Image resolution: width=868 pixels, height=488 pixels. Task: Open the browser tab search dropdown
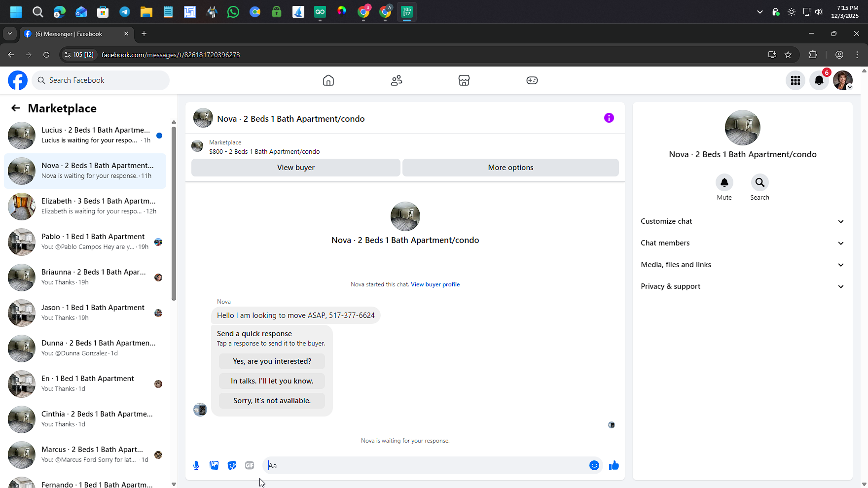[x=10, y=34]
